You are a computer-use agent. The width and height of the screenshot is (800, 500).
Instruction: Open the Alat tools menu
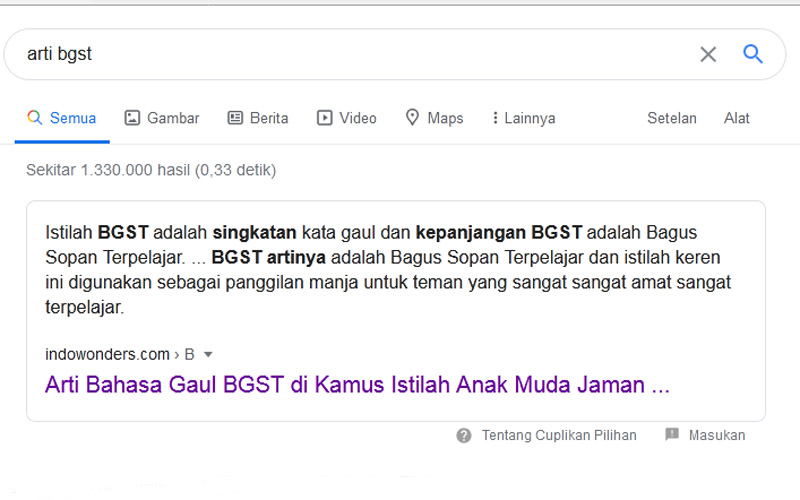point(736,118)
